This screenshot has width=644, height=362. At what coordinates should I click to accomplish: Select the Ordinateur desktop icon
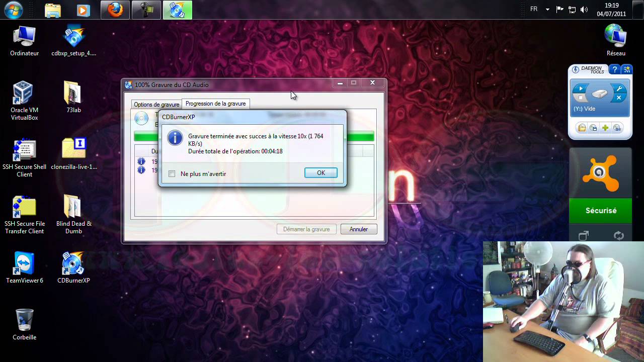24,41
